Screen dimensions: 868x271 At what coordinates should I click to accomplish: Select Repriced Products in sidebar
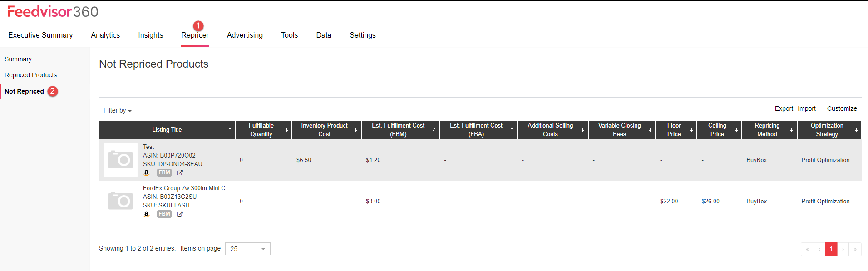31,75
